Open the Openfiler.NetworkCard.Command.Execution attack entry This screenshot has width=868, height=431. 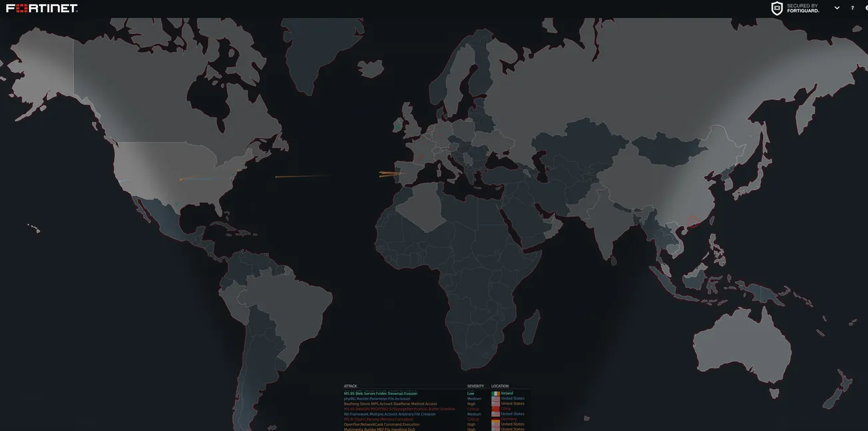pyautogui.click(x=381, y=424)
